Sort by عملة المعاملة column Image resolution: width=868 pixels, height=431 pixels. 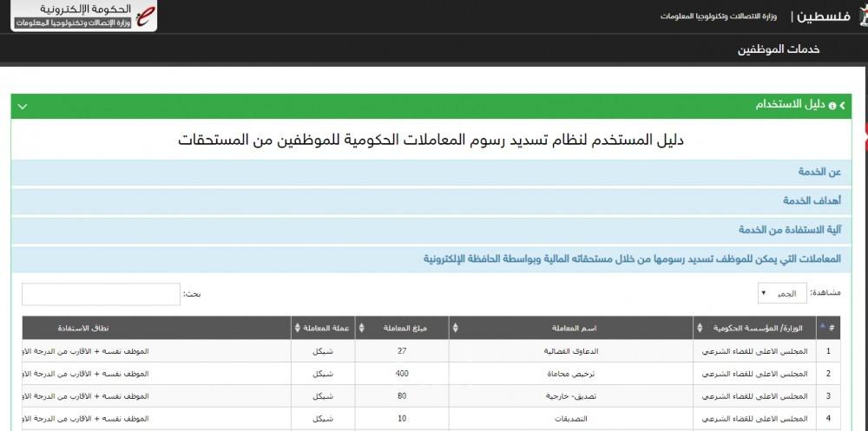pyautogui.click(x=323, y=328)
